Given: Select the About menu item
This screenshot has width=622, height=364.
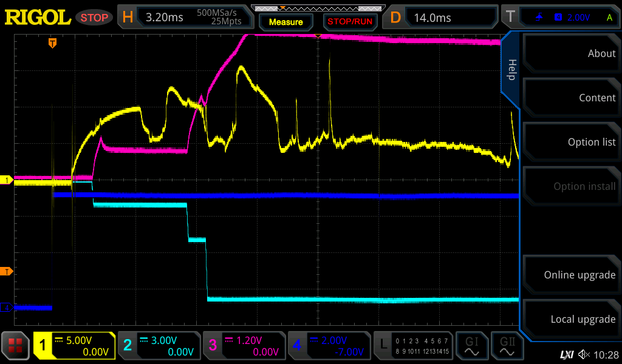Looking at the screenshot, I should (572, 53).
